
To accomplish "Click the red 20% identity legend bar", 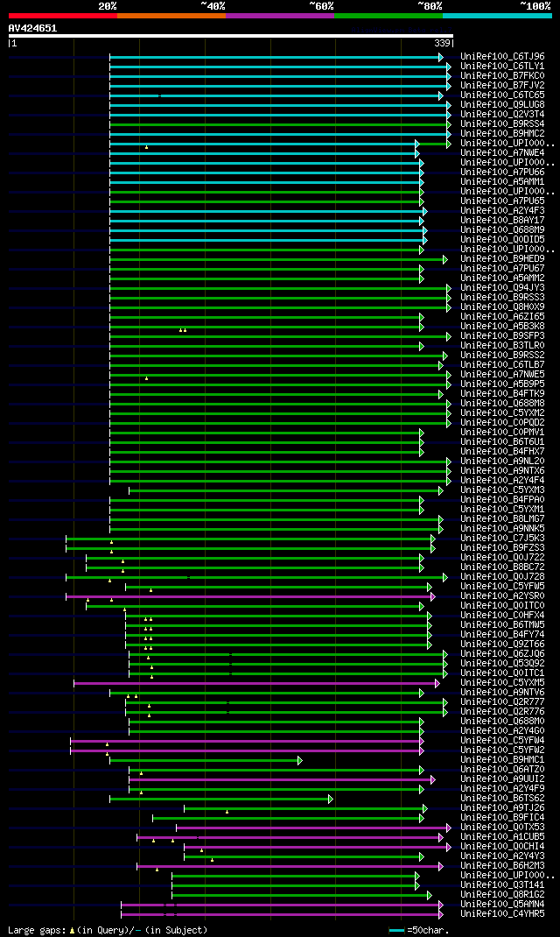I will coord(63,16).
